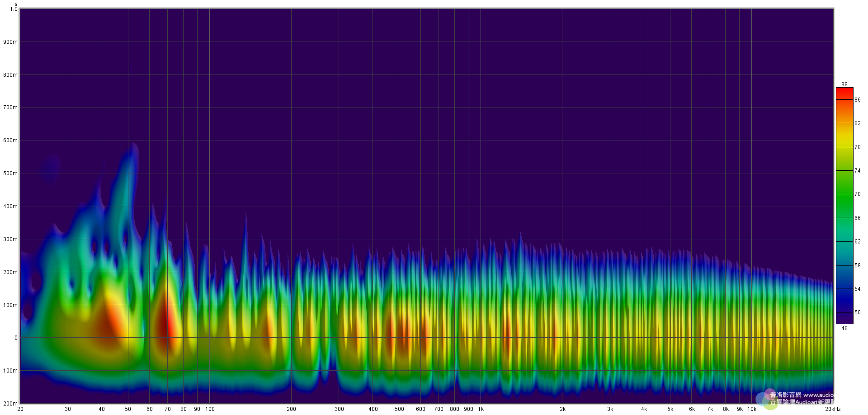Click the 500 Hz frequency axis label

point(399,409)
